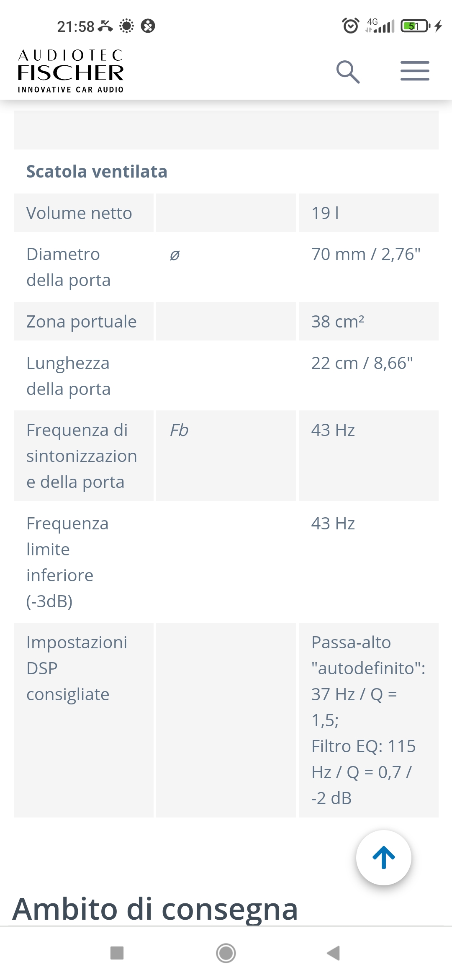Image resolution: width=452 pixels, height=980 pixels.
Task: Tap the Fb symbol cell
Action: pyautogui.click(x=226, y=455)
